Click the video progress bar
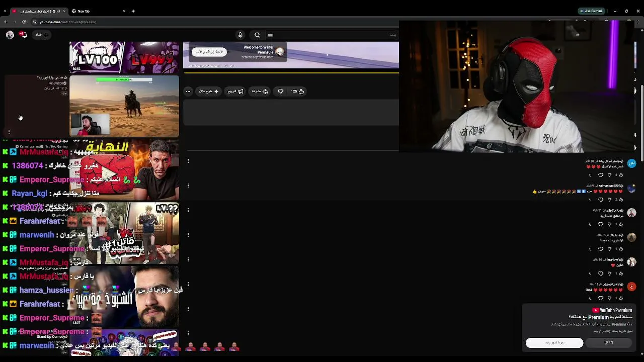The image size is (644, 362). [x=291, y=72]
